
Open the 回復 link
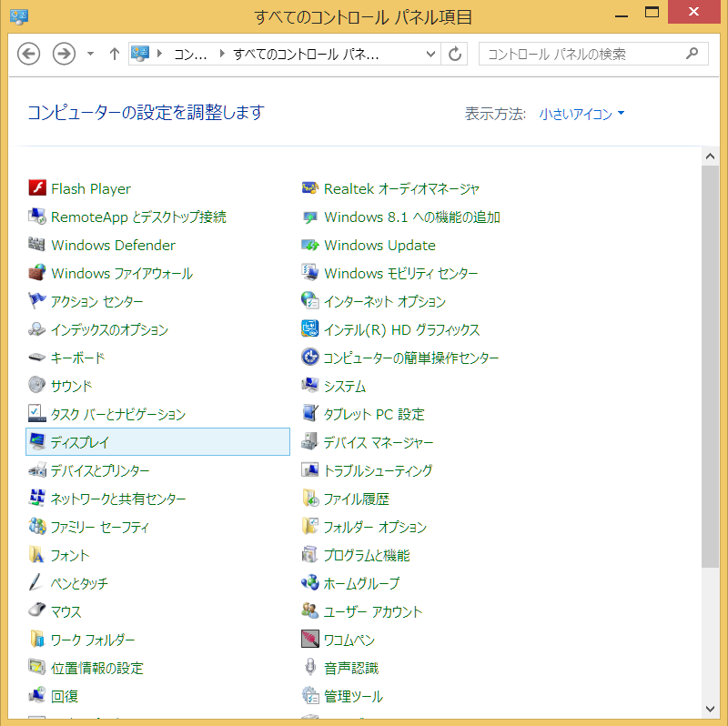click(65, 696)
